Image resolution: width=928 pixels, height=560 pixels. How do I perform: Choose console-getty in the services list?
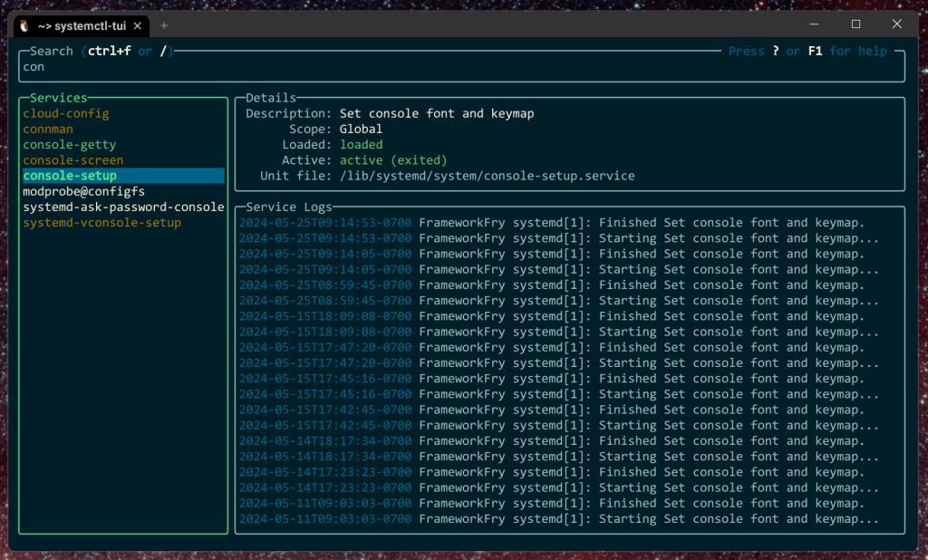tap(70, 145)
